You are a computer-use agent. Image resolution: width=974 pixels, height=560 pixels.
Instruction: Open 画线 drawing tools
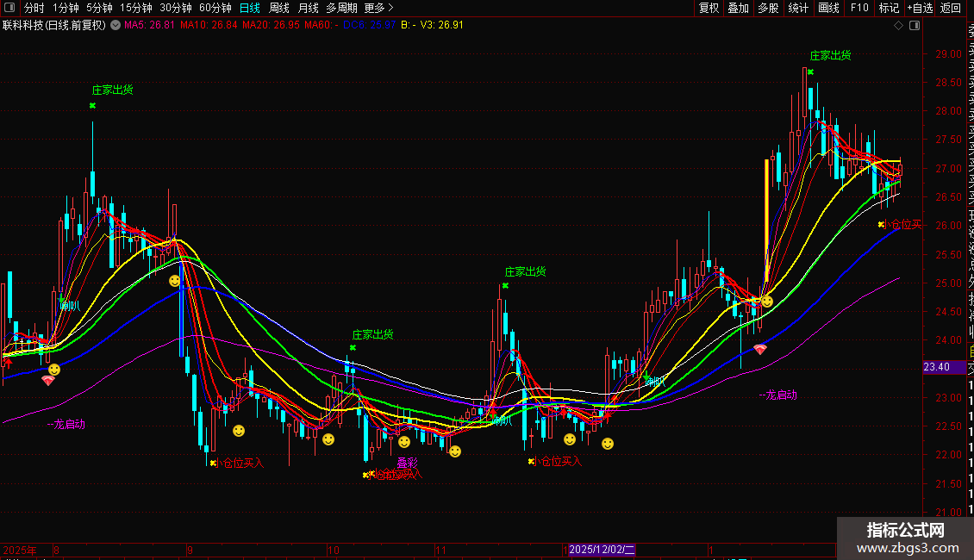coord(828,8)
